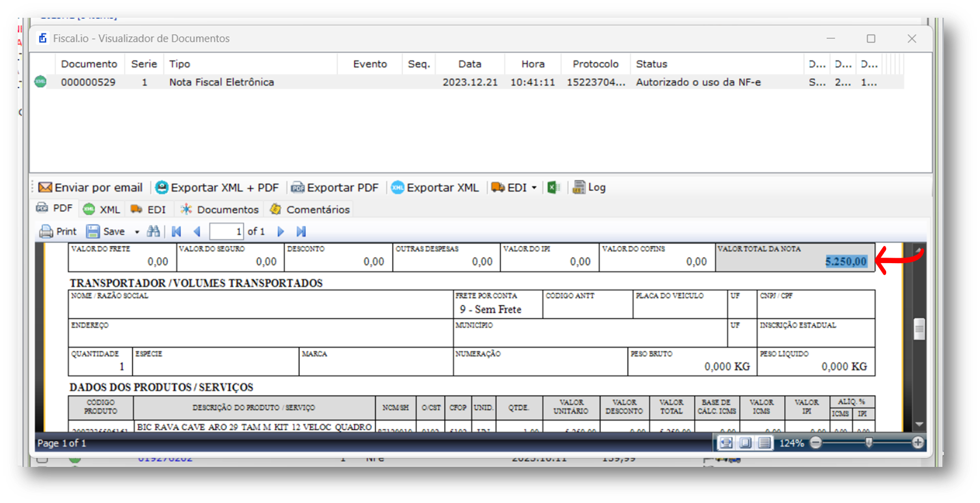Screen dimensions: 980x503
Task: Click the green XML status icon in row
Action: pyautogui.click(x=41, y=82)
